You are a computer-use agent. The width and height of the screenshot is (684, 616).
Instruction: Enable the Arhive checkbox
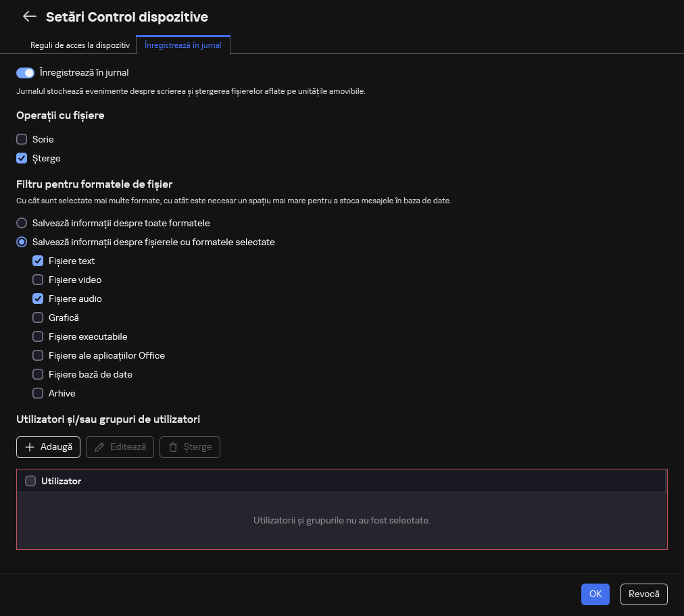[38, 393]
